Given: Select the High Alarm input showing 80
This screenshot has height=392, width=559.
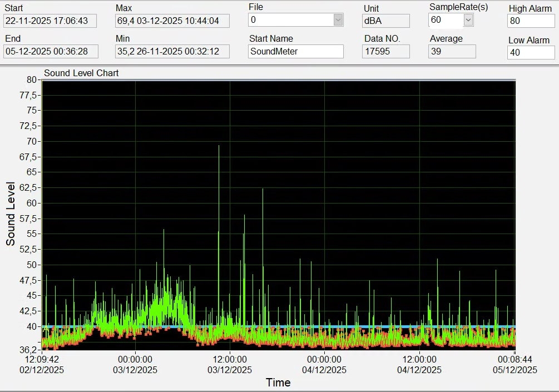Looking at the screenshot, I should pos(531,21).
